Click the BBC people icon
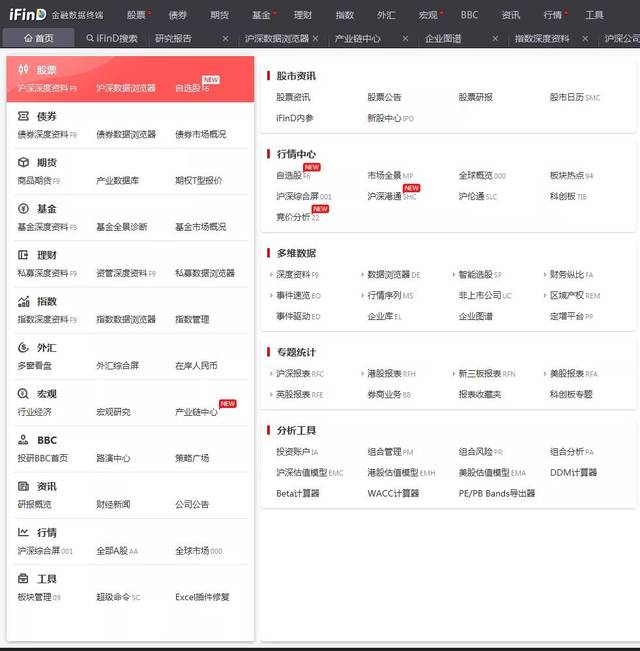Viewport: 640px width, 651px height. (23, 440)
